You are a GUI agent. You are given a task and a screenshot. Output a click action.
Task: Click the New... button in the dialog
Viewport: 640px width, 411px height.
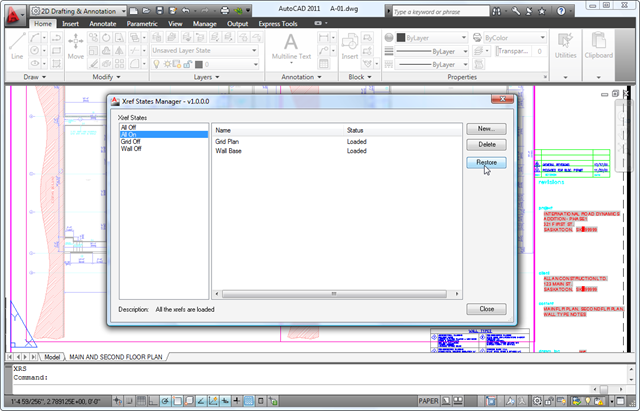click(x=486, y=129)
